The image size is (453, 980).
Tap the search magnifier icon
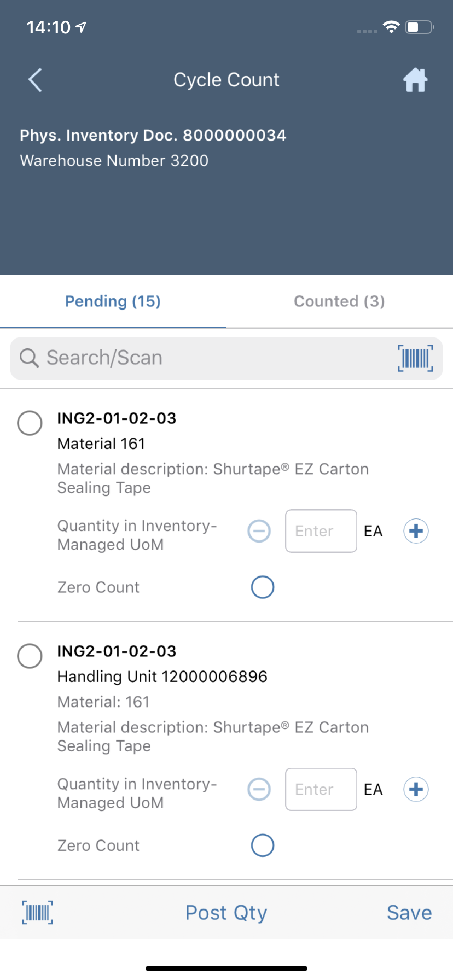[x=28, y=358]
